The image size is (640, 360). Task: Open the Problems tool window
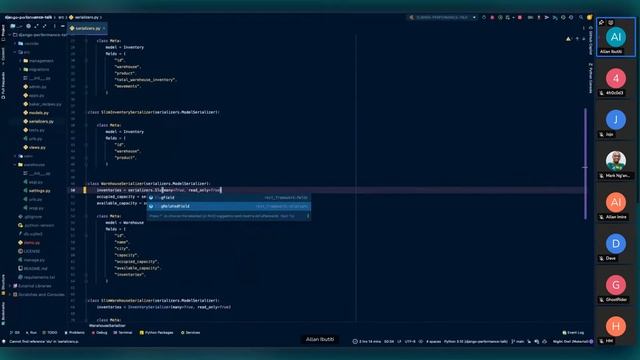tap(75, 333)
